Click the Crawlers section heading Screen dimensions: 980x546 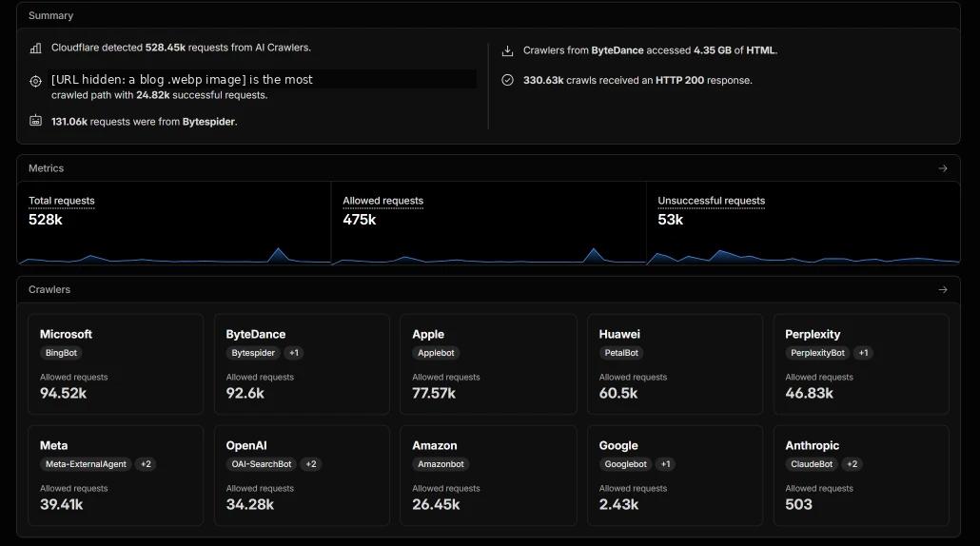[x=49, y=289]
